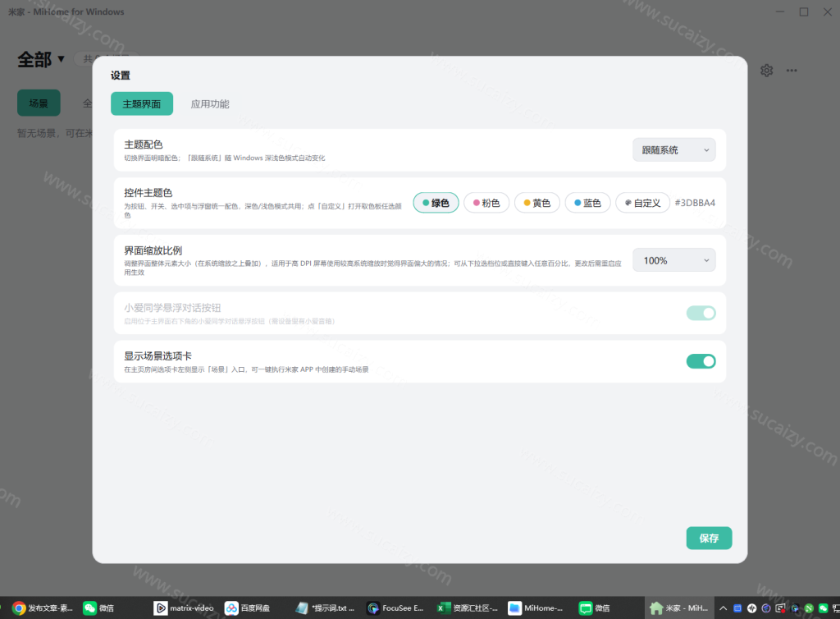
Task: Switch to matrix-video taskbar app
Action: click(184, 608)
